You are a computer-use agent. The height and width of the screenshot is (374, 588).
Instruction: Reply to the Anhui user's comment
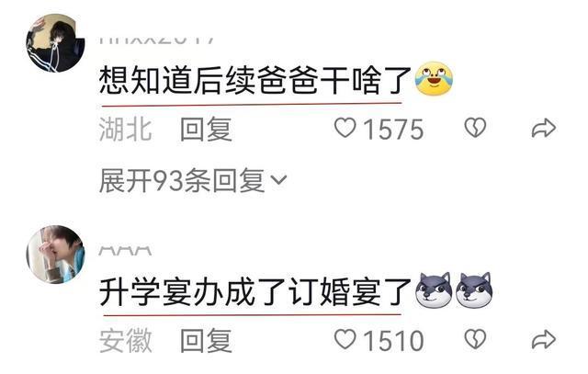point(206,340)
